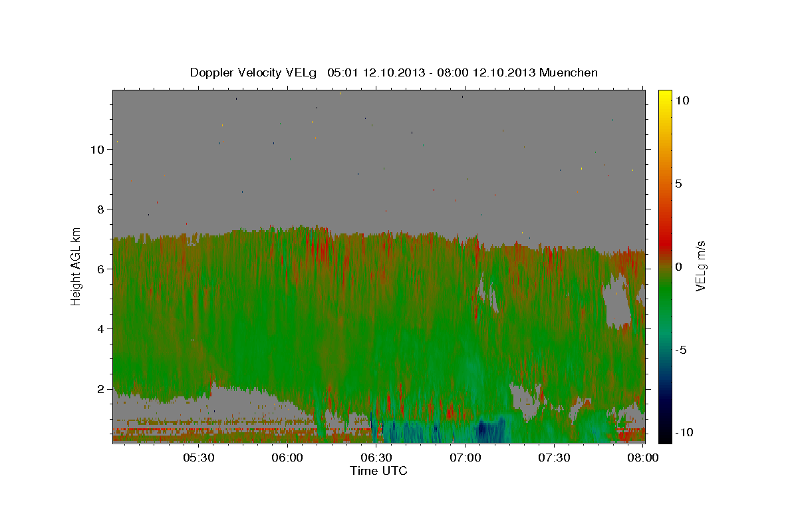
Task: Click the height tick label 4
Action: (101, 329)
